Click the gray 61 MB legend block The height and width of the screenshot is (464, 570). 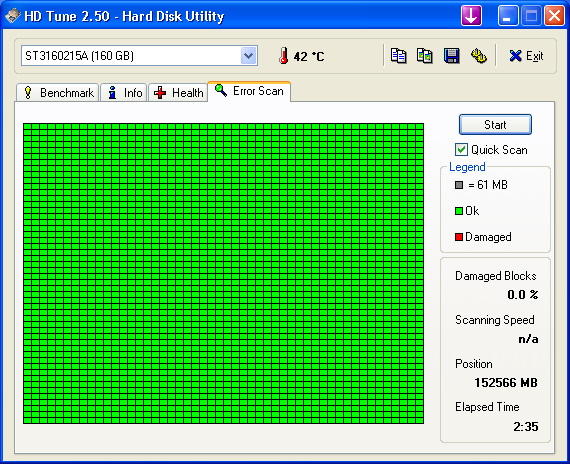[459, 185]
